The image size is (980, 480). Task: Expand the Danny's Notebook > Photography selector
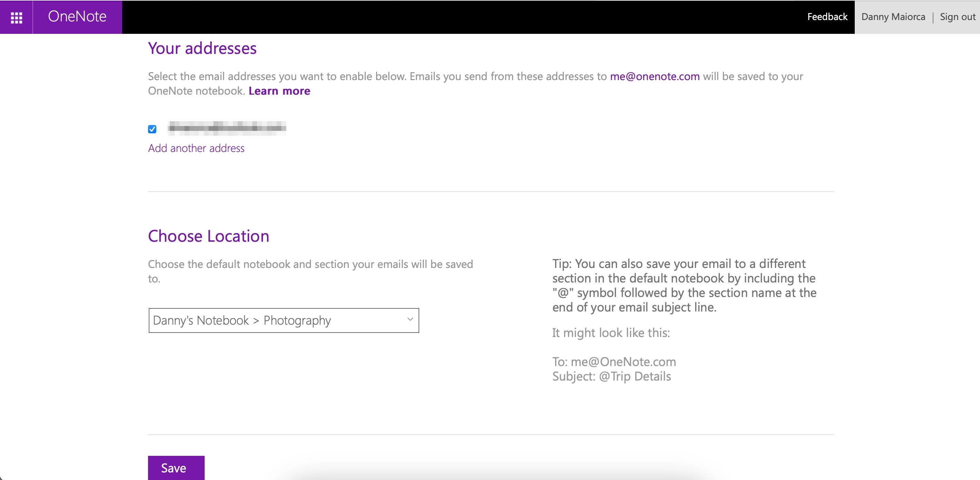pos(283,320)
